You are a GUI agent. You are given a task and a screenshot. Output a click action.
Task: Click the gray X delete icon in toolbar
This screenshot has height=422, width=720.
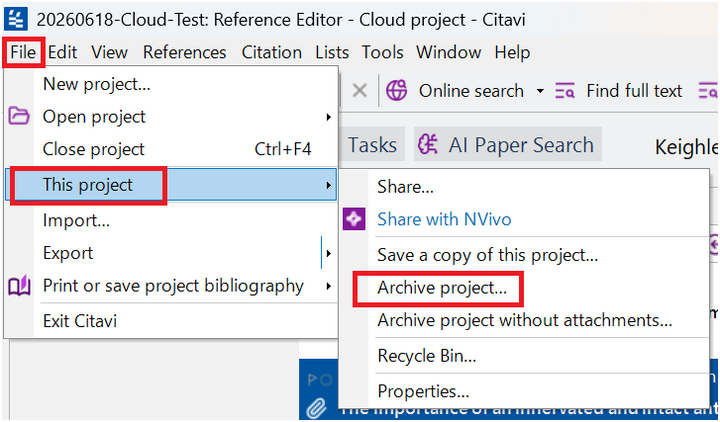pyautogui.click(x=360, y=91)
